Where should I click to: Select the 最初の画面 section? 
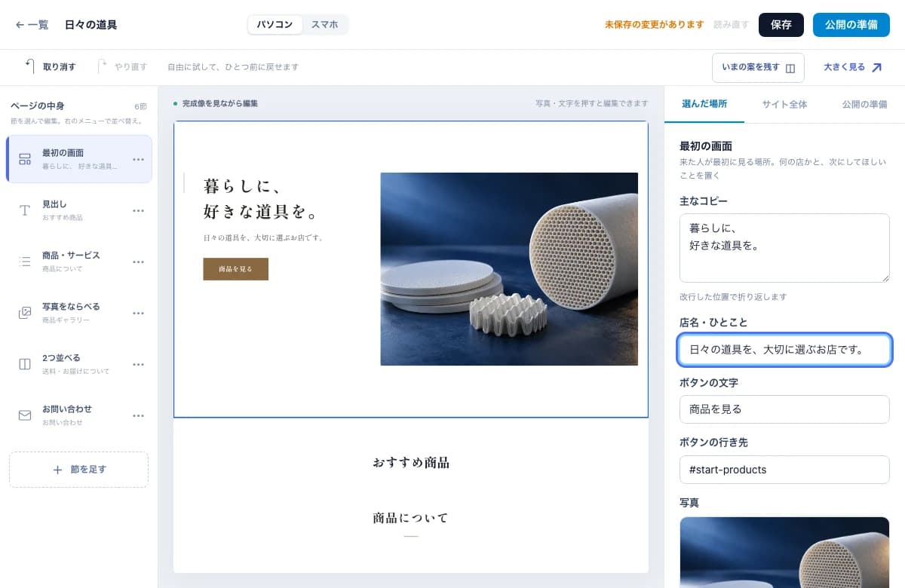coord(79,159)
